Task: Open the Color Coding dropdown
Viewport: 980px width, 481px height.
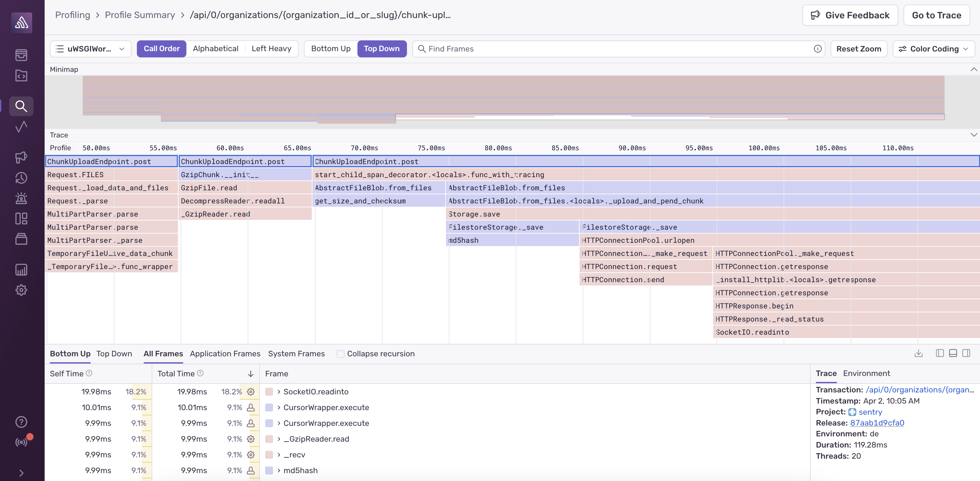Action: click(x=933, y=49)
